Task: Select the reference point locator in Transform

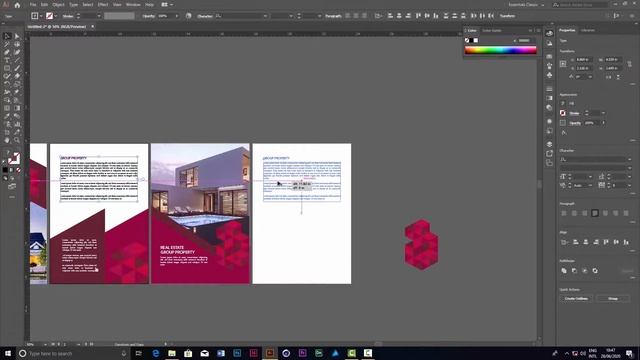Action: pyautogui.click(x=563, y=64)
